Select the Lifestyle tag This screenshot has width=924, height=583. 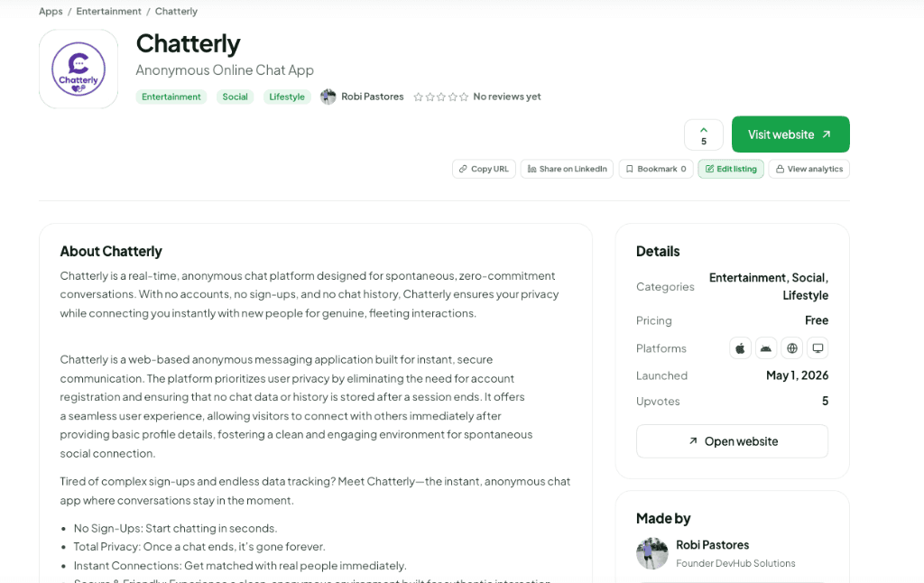[x=287, y=97]
